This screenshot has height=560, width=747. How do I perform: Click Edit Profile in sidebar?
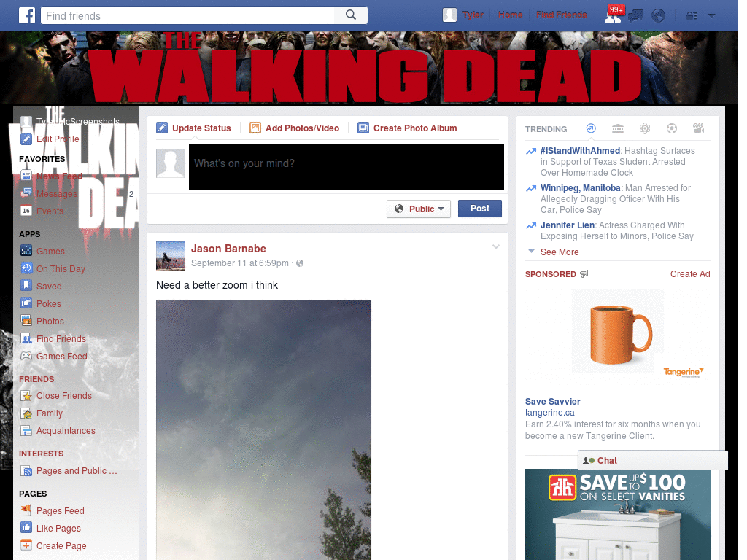(58, 139)
